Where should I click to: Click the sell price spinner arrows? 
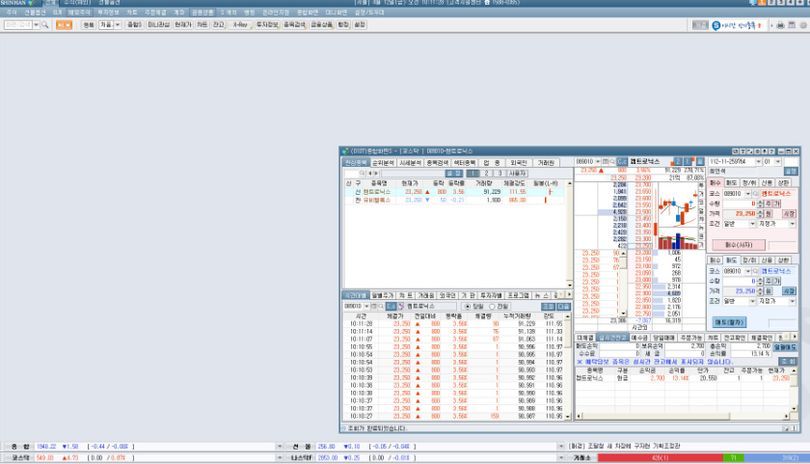(x=760, y=291)
